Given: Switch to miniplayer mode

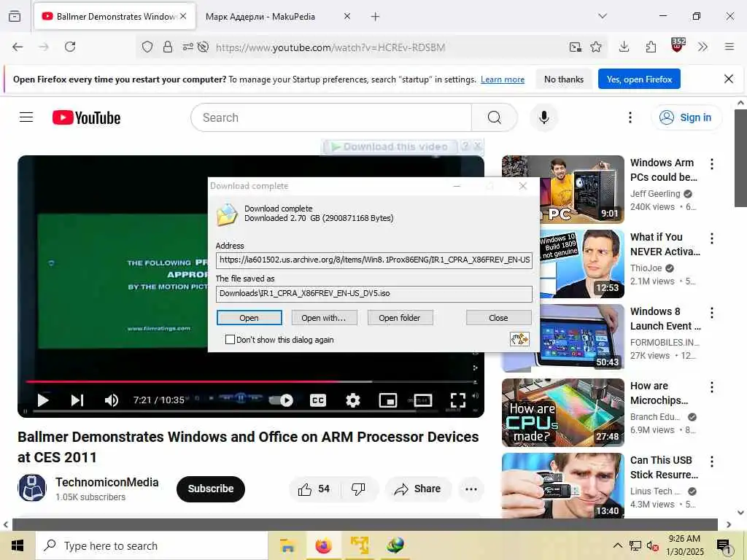Looking at the screenshot, I should (388, 400).
